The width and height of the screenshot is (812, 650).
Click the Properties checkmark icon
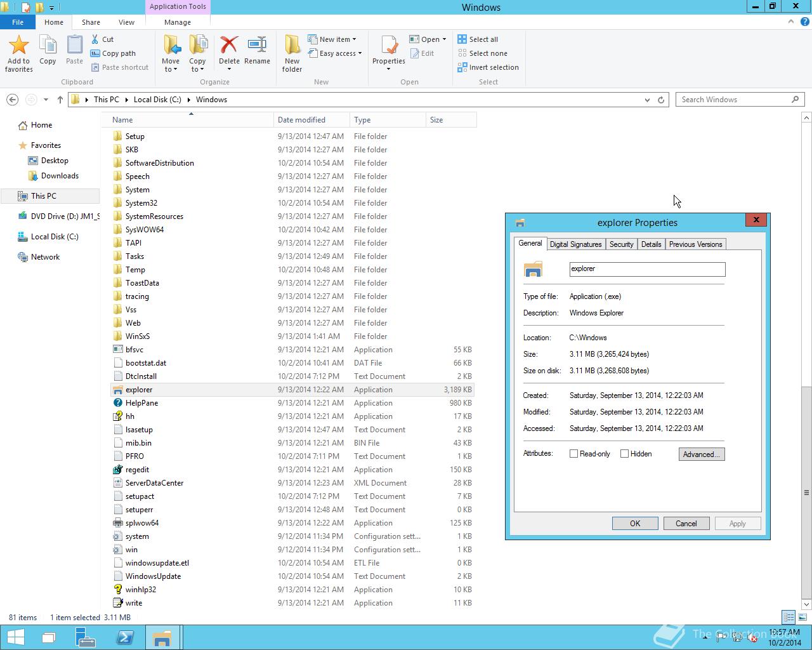click(388, 45)
